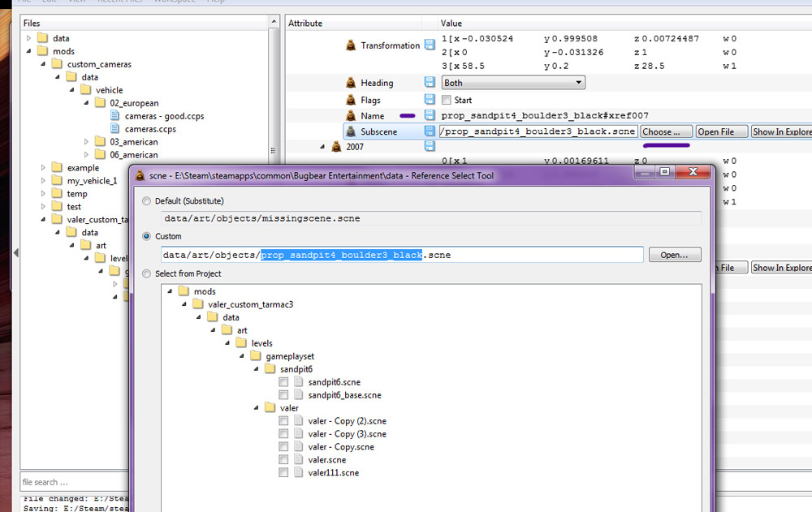
Task: Collapse the valer folder in dialog
Action: (256, 407)
